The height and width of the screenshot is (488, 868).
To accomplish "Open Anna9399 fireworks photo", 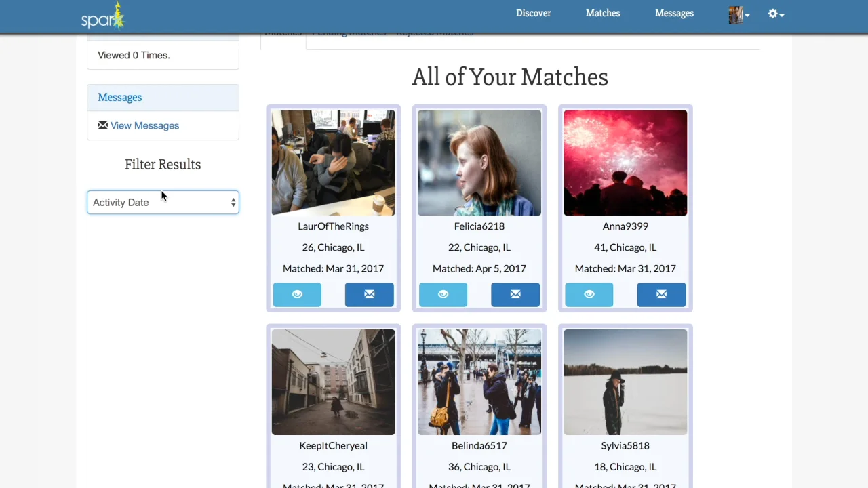I will coord(625,163).
